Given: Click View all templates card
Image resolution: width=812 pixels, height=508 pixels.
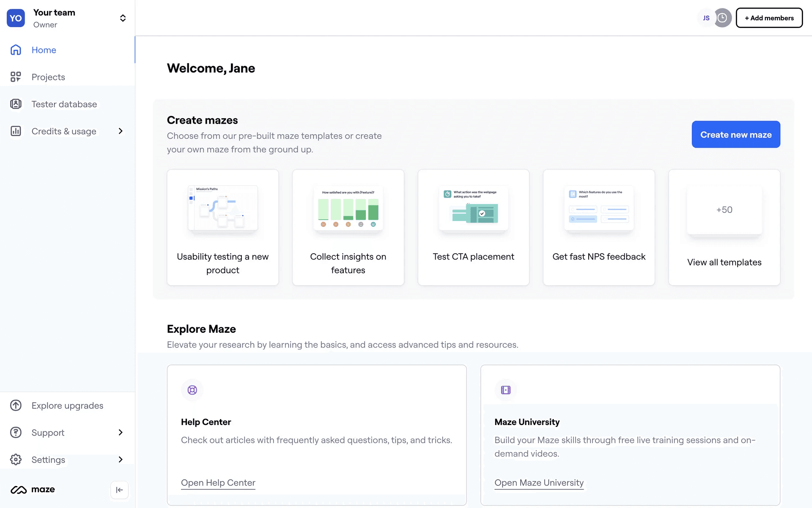Looking at the screenshot, I should click(724, 227).
